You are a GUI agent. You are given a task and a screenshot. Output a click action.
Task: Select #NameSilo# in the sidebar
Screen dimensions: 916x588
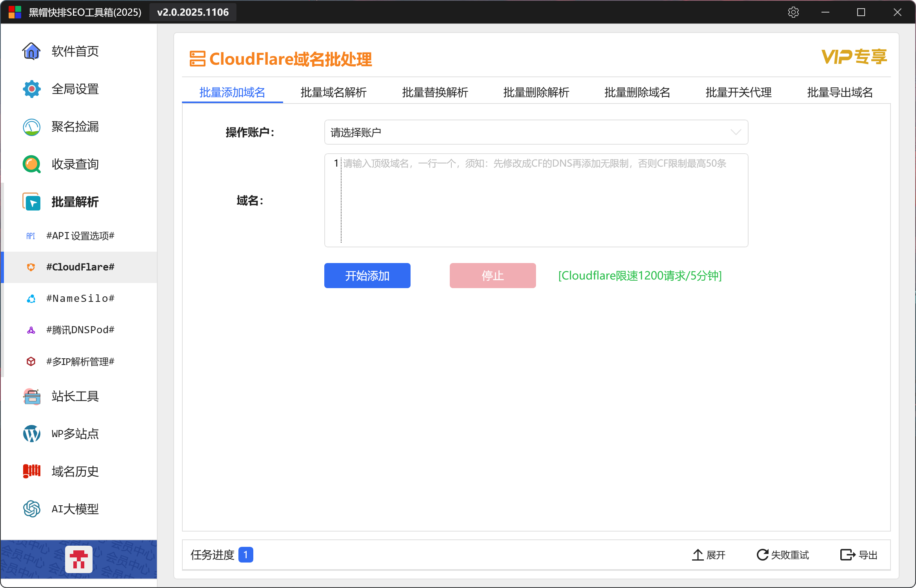(80, 299)
